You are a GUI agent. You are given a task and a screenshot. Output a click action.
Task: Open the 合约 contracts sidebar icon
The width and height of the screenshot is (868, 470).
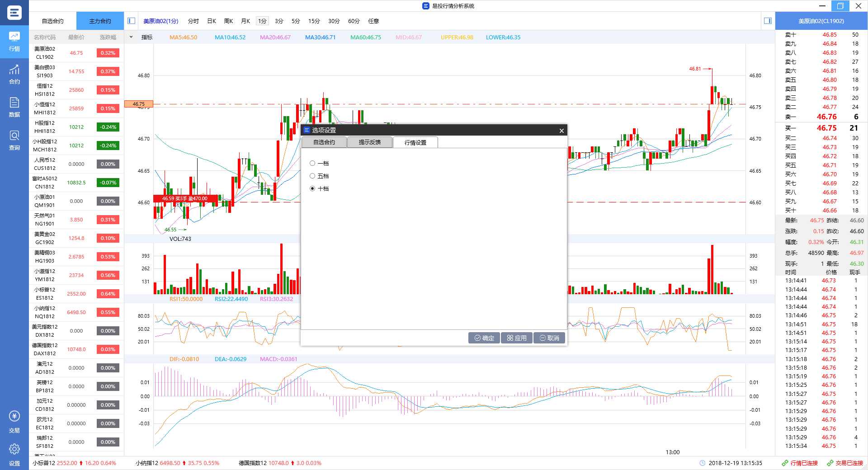click(x=14, y=75)
